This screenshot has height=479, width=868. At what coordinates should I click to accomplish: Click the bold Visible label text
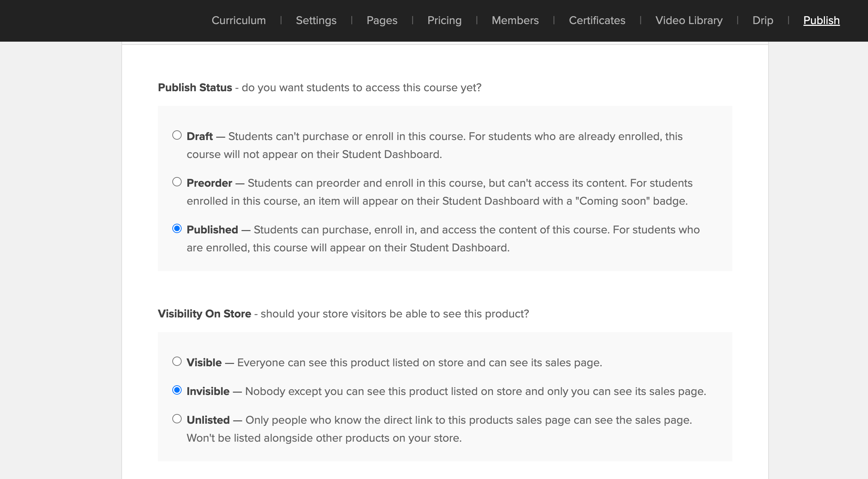204,363
